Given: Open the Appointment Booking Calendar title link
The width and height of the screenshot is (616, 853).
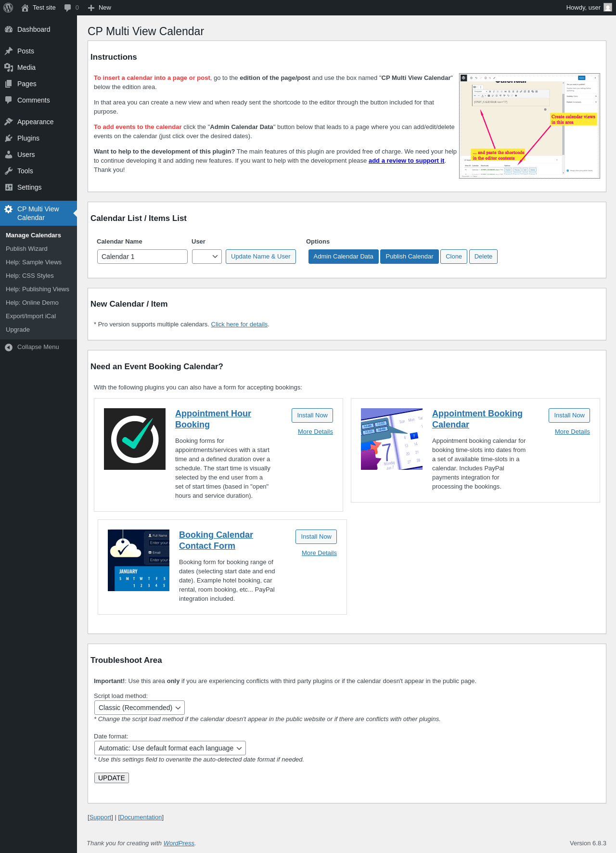Looking at the screenshot, I should click(x=477, y=419).
